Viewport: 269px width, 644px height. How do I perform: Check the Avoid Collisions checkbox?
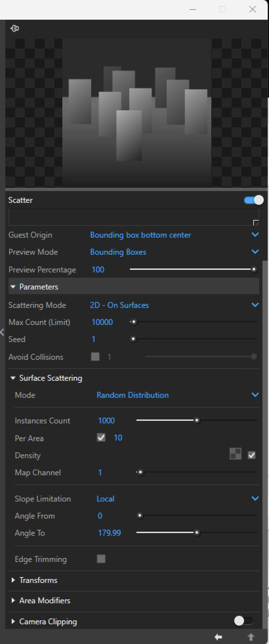click(95, 356)
